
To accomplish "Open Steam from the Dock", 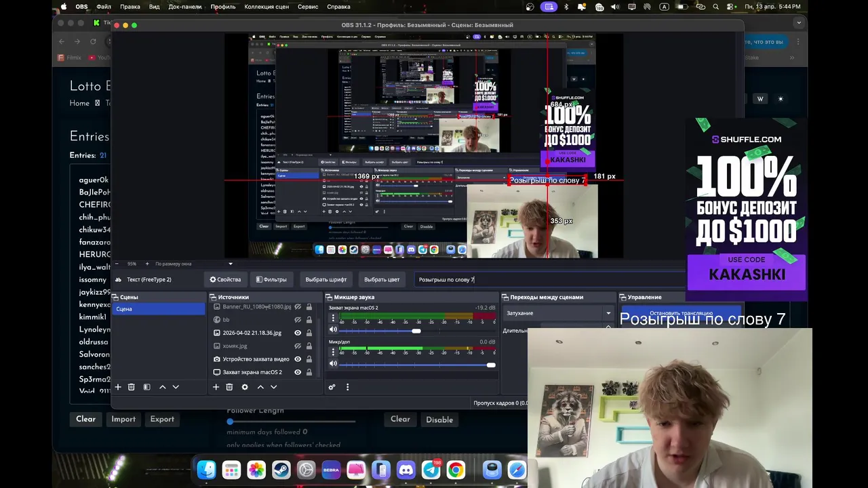I will point(281,470).
